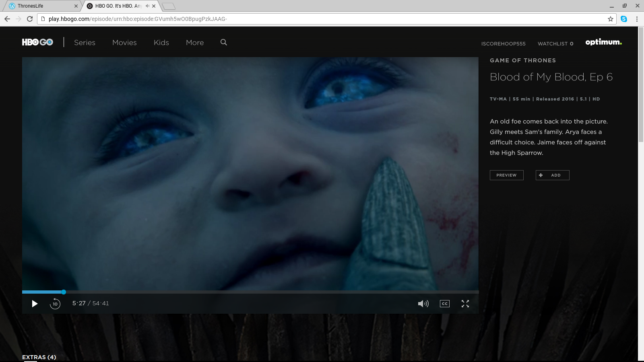Enter fullscreen video mode

465,304
